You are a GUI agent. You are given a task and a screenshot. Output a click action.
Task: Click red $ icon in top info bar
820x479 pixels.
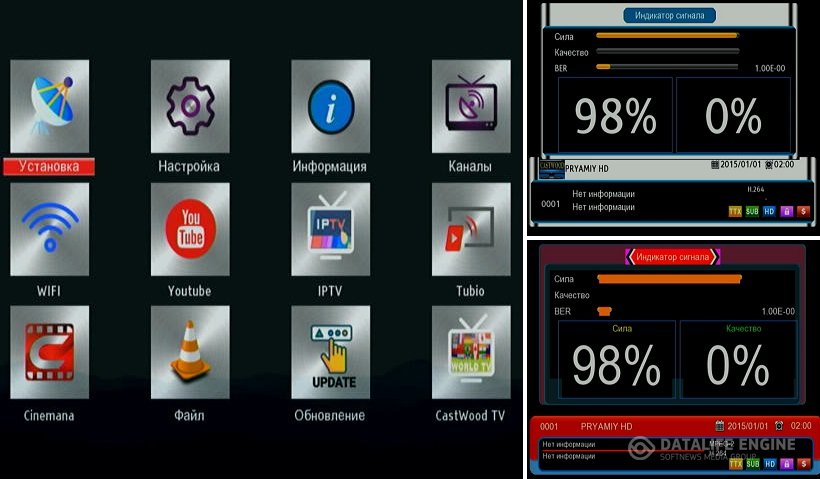803,211
